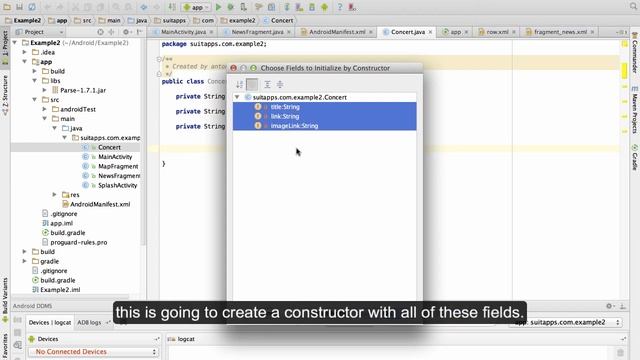Select the Devices | logcat tab
This screenshot has width=640, height=360.
(50, 322)
